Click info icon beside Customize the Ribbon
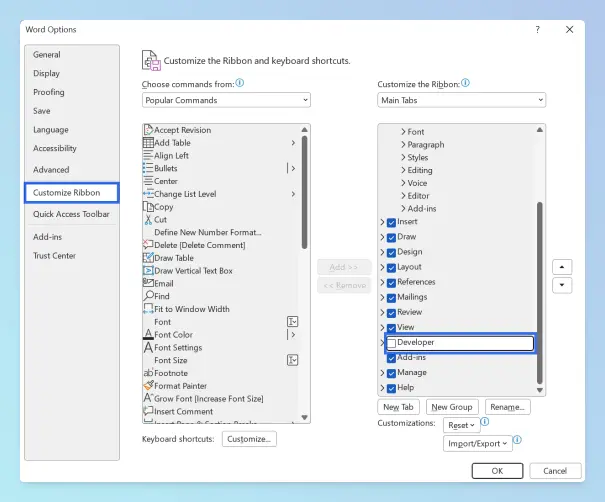This screenshot has height=502, width=605. tap(465, 83)
